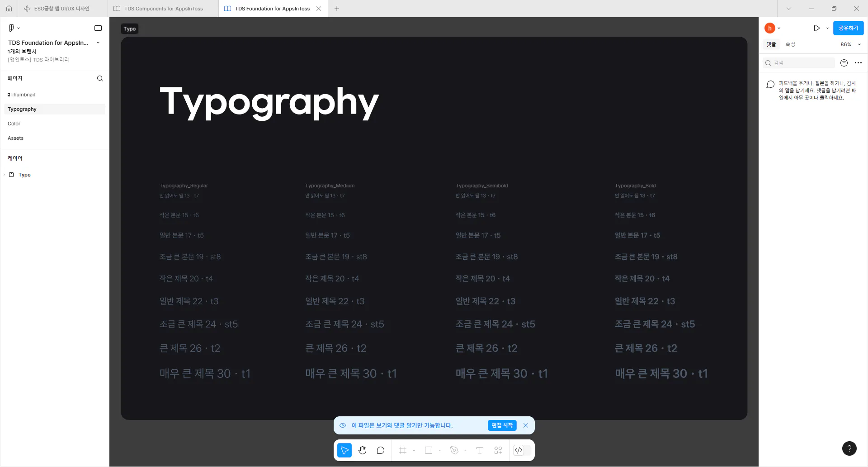
Task: Toggle Dev Mode code switch
Action: pyautogui.click(x=522, y=450)
